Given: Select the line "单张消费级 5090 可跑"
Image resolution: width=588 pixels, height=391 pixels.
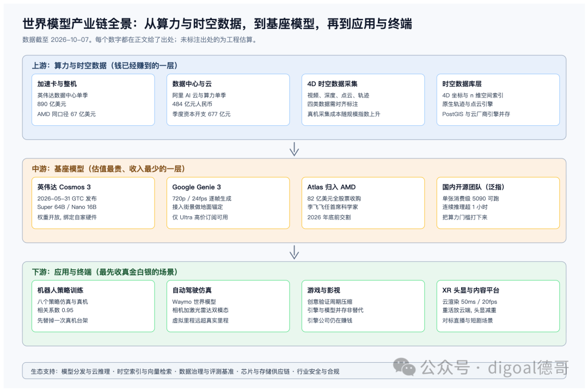Looking at the screenshot, I should (x=470, y=199).
